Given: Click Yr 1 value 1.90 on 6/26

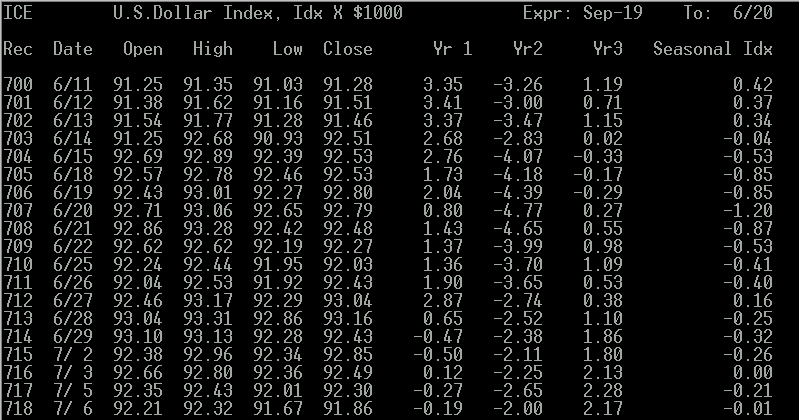Looking at the screenshot, I should coord(443,282).
